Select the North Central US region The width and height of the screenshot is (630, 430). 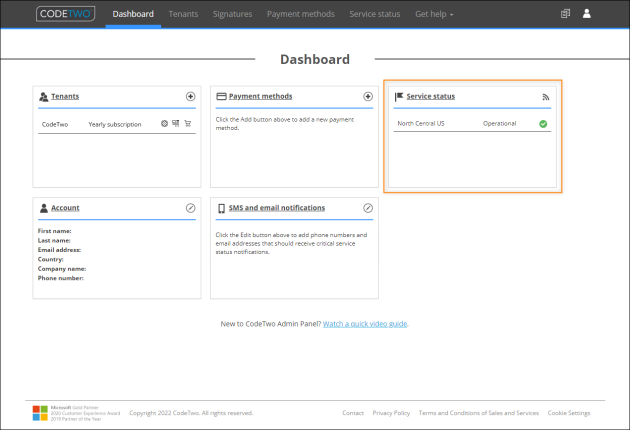click(421, 123)
